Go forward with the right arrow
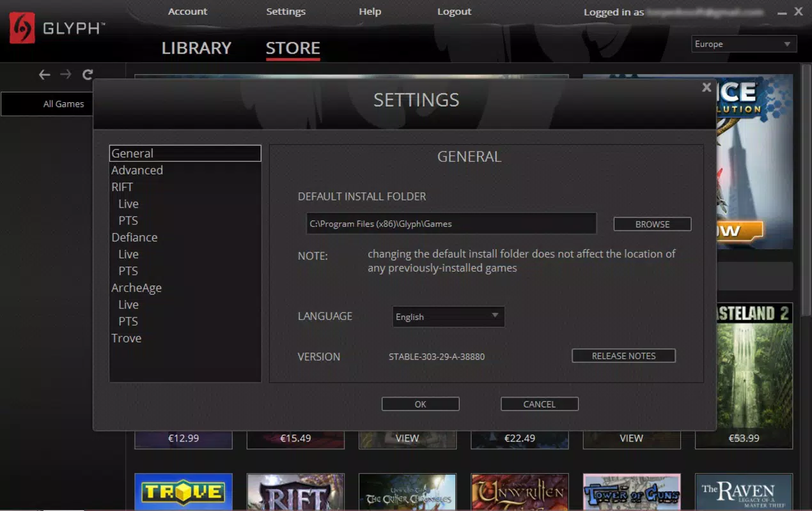The image size is (812, 511). (x=66, y=75)
